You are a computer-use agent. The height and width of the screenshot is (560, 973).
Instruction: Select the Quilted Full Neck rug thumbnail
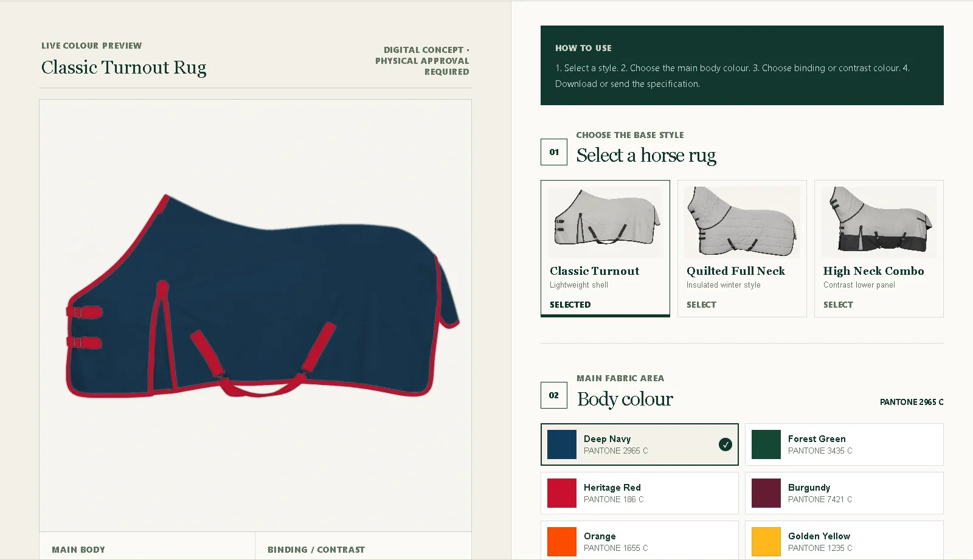742,223
